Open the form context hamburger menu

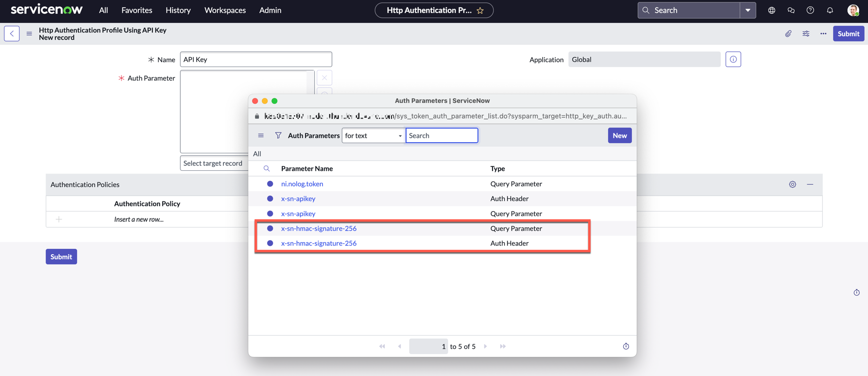(29, 33)
